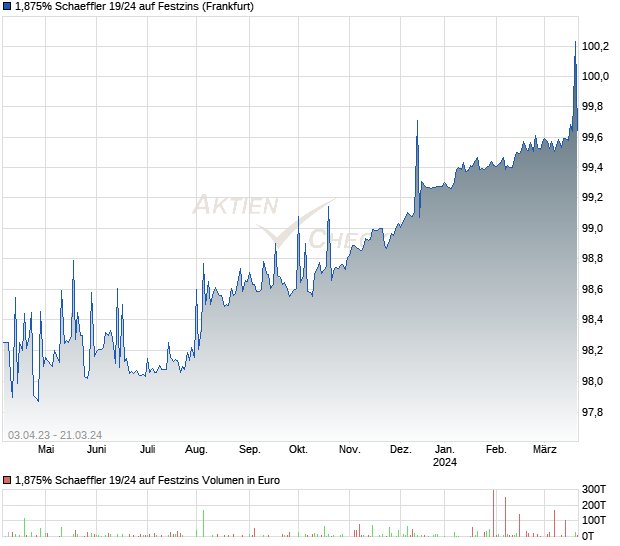Click the December price spike peak

(417, 121)
